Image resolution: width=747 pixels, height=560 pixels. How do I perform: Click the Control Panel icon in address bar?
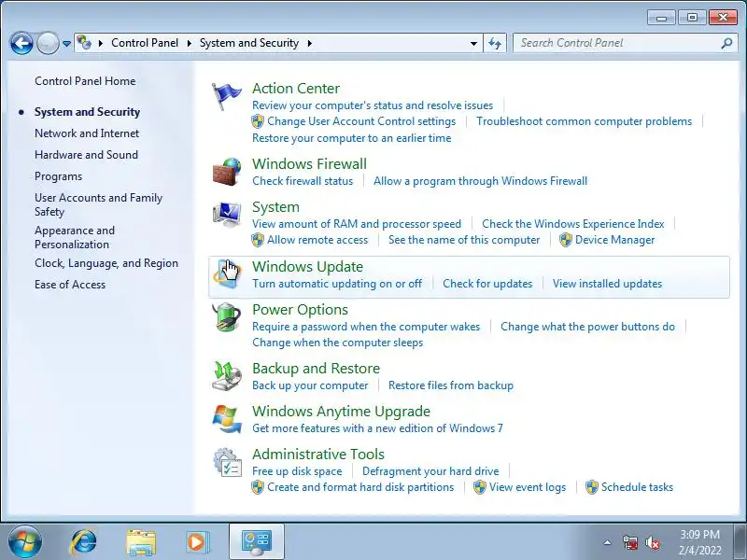pyautogui.click(x=84, y=43)
